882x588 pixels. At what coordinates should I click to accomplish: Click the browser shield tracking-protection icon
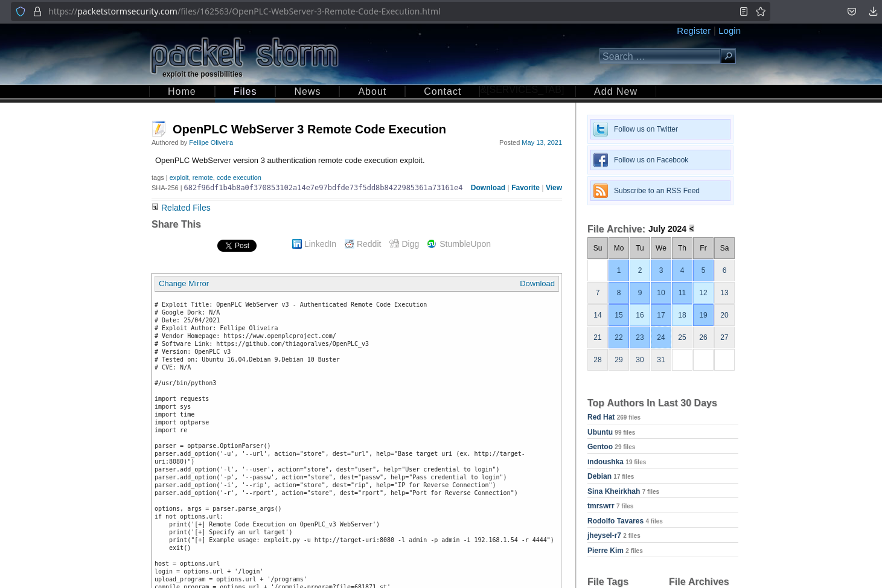click(21, 11)
